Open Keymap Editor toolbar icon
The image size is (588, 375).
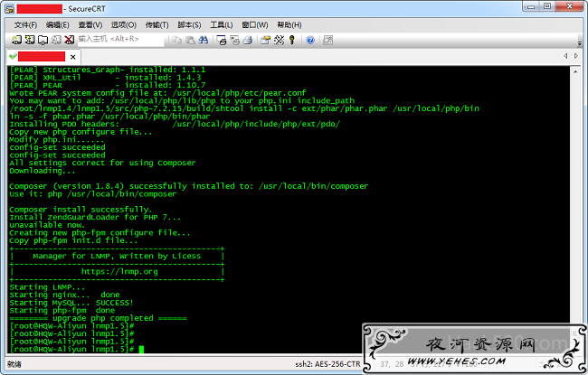click(x=279, y=40)
